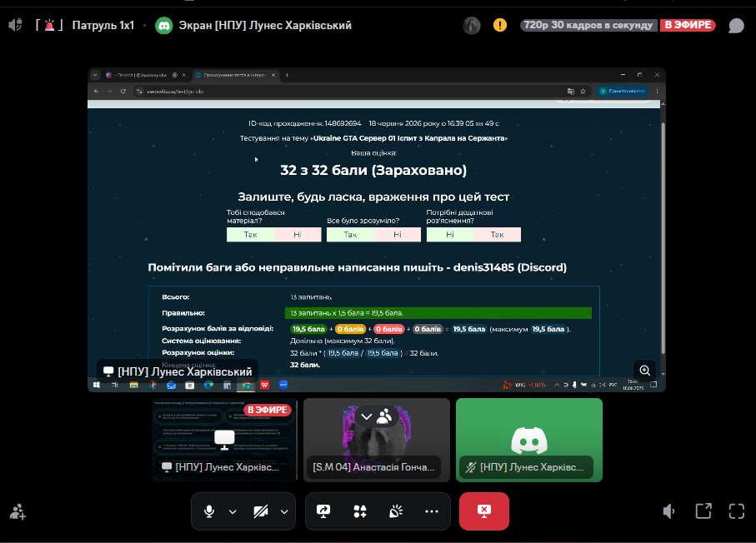Select the green Discord participant tile

[x=529, y=440]
